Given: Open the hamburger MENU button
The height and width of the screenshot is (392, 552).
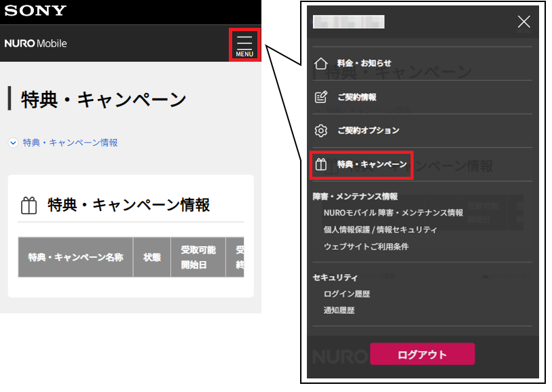Looking at the screenshot, I should click(x=244, y=45).
